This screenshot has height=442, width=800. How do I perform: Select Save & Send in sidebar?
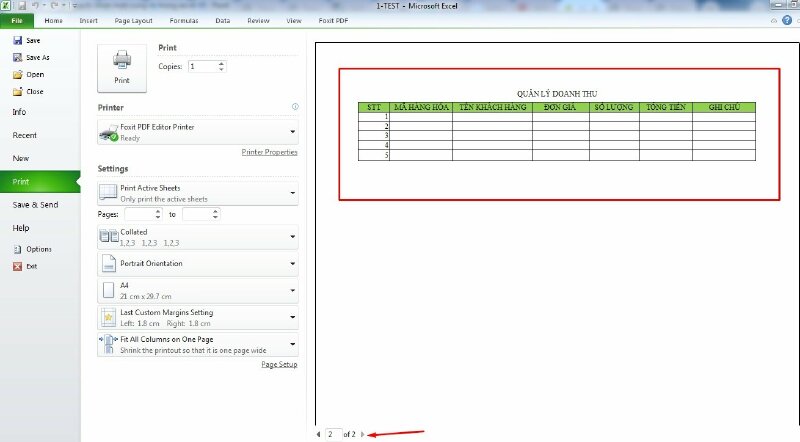[x=35, y=204]
